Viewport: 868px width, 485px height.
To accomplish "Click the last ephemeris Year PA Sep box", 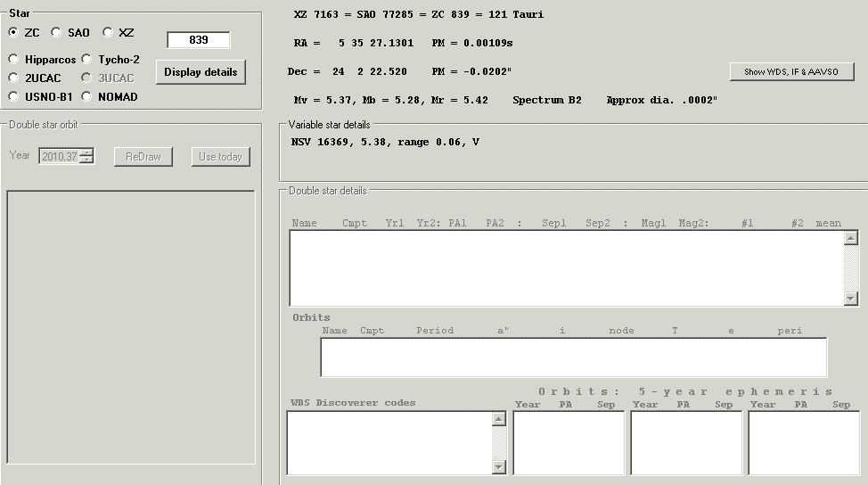I will [804, 443].
